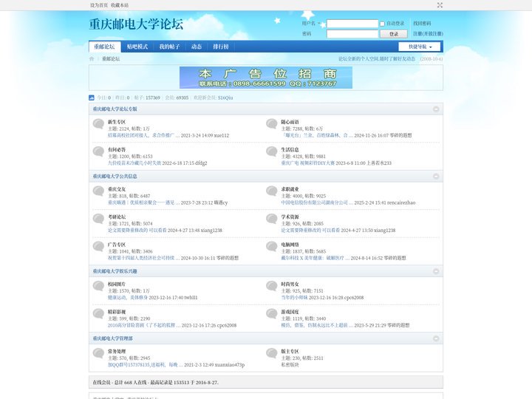This screenshot has height=399, width=532.
Task: Click the speech bubble icon beside 学术资源
Action: [272, 219]
